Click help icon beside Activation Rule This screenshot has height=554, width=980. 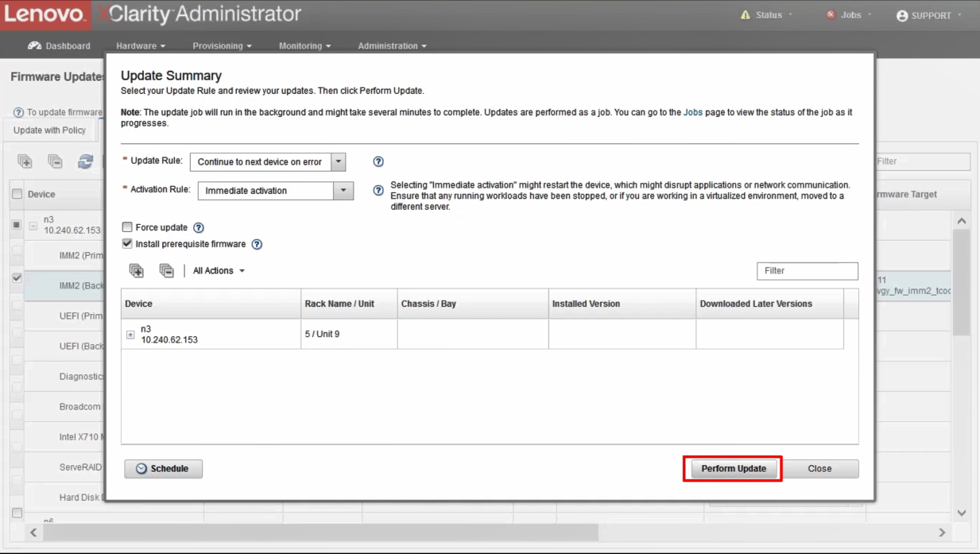coord(378,191)
